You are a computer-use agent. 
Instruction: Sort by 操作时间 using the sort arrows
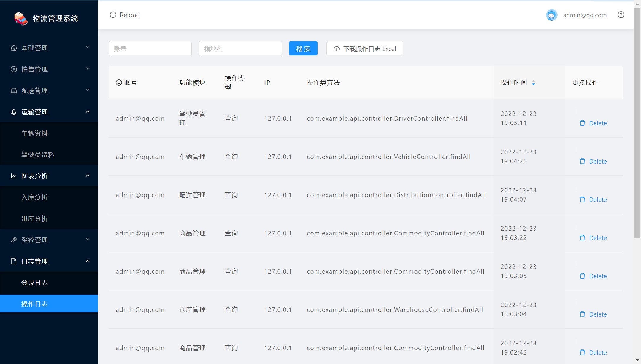tap(534, 83)
